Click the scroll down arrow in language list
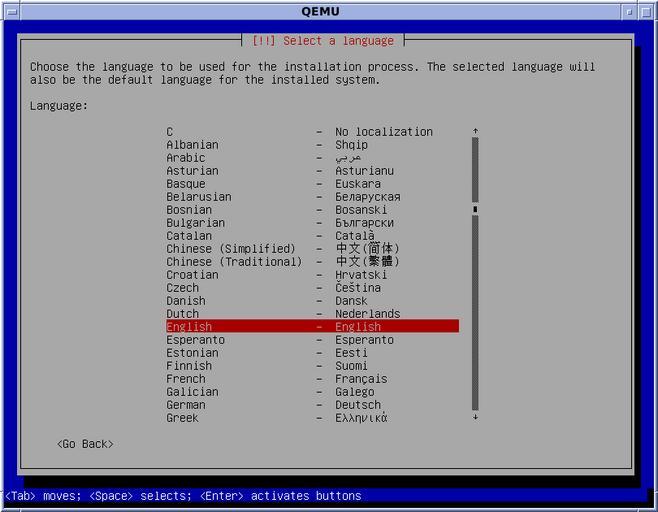The image size is (658, 512). pyautogui.click(x=475, y=417)
